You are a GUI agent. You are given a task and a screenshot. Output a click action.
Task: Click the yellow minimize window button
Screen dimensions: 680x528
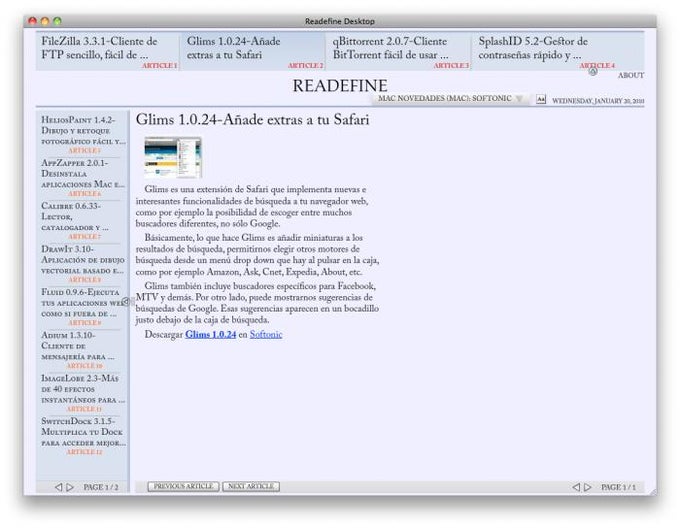pos(45,21)
